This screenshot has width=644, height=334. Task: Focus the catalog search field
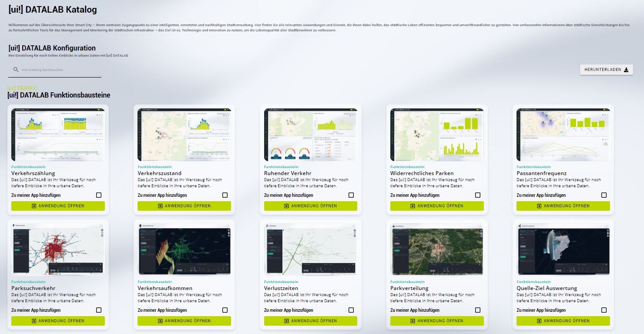pos(60,70)
